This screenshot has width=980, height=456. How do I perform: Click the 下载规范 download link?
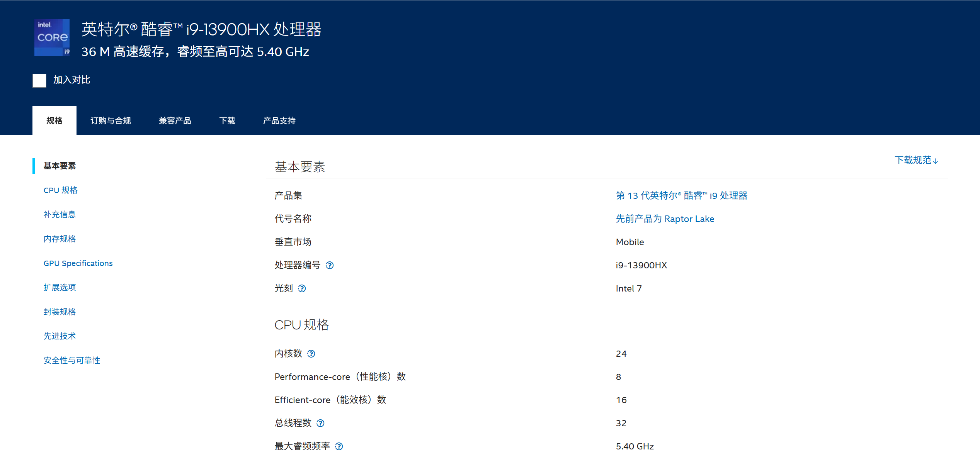[x=916, y=160]
